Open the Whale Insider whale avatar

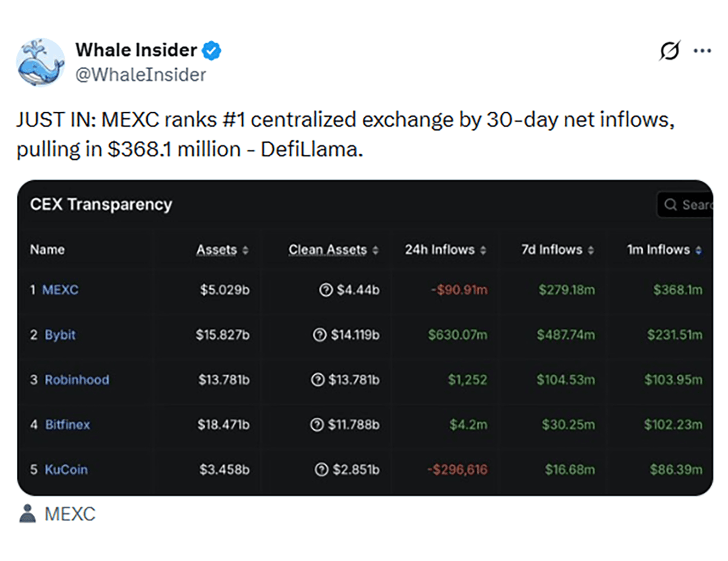click(x=41, y=63)
